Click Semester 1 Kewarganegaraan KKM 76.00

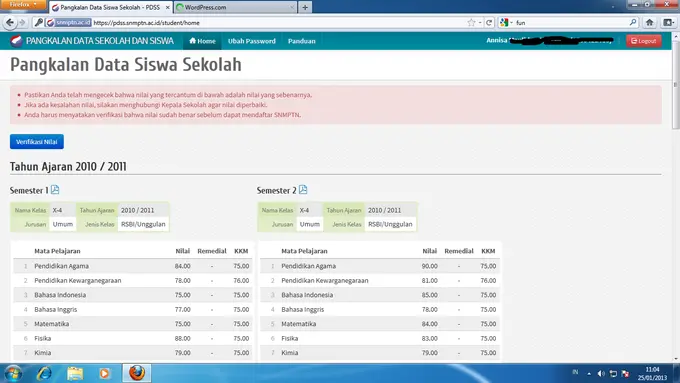click(241, 281)
